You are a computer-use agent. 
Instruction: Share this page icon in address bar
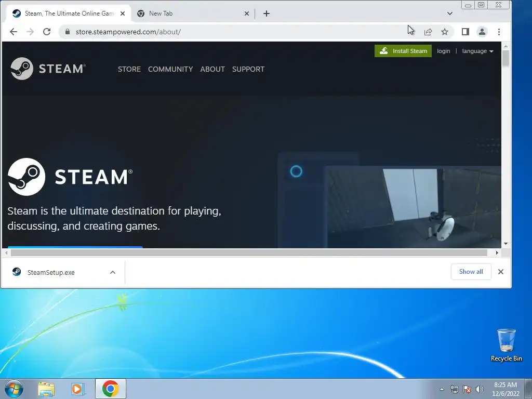click(x=428, y=32)
